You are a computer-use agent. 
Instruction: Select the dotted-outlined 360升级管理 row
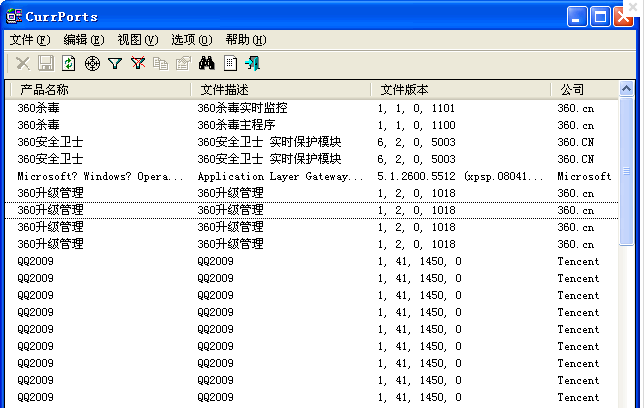point(311,210)
